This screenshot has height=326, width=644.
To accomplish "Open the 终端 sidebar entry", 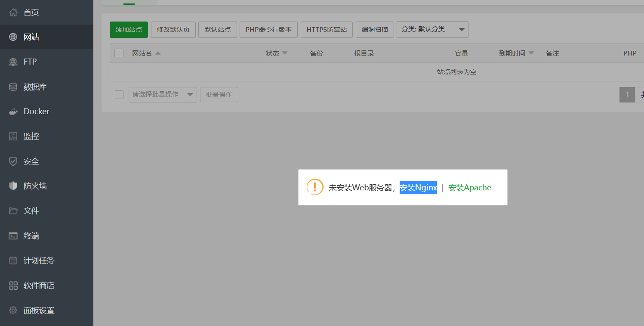I will [46, 236].
